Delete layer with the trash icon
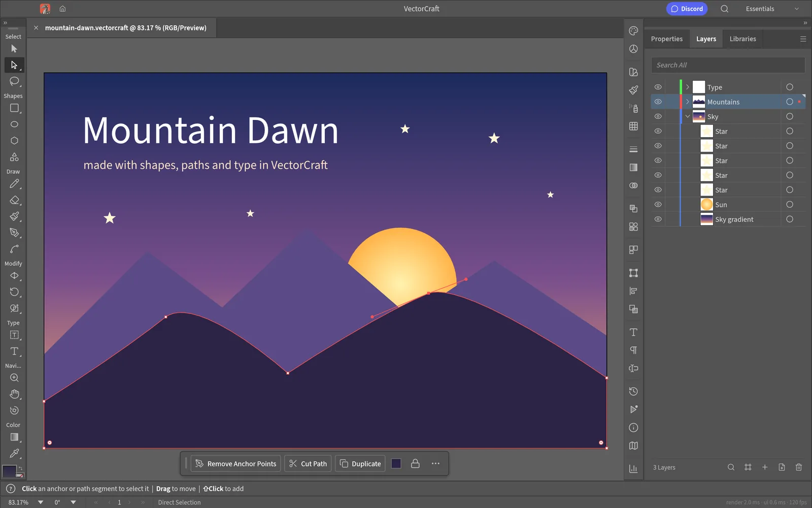 tap(799, 467)
